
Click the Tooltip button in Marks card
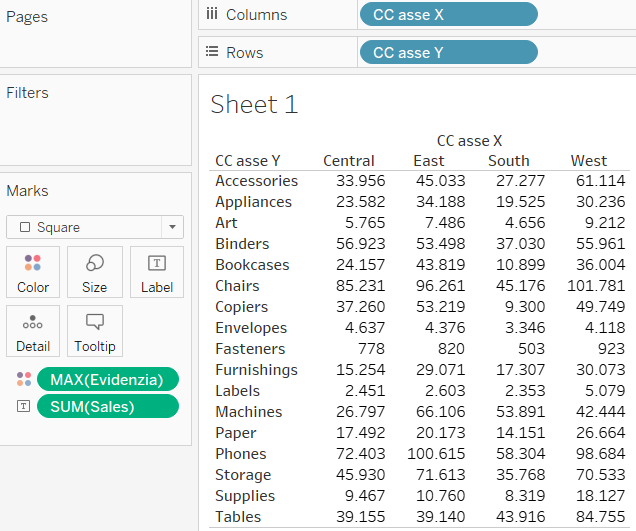(x=94, y=330)
